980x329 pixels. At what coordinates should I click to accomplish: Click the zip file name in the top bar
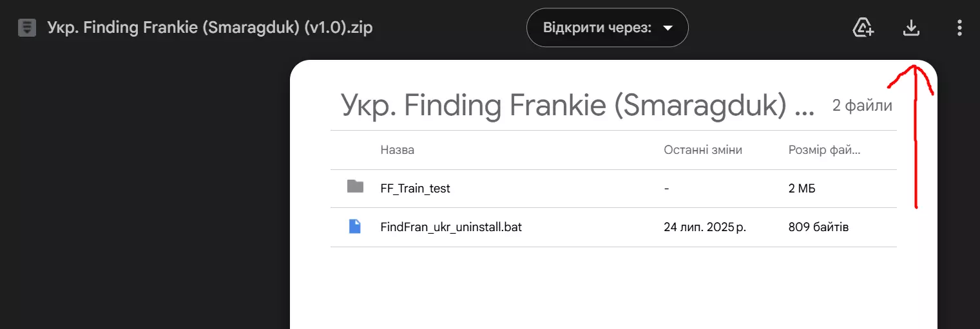pos(210,28)
